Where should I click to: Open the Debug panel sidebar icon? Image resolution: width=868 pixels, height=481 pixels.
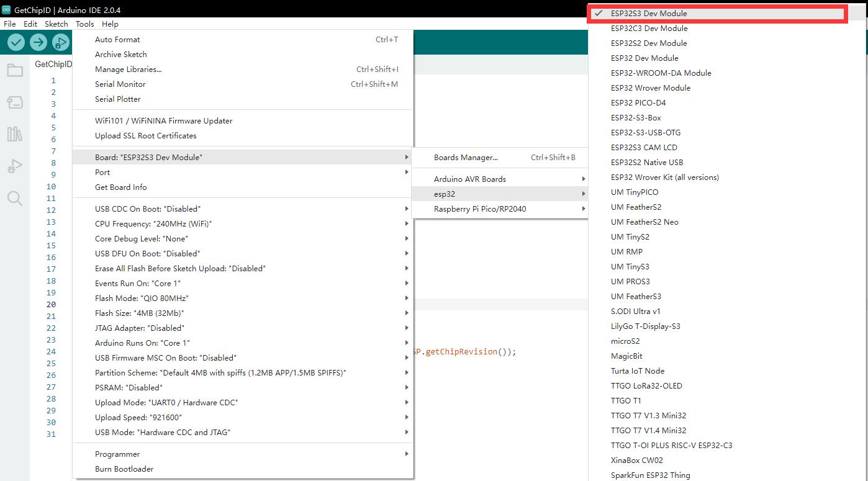coord(15,166)
